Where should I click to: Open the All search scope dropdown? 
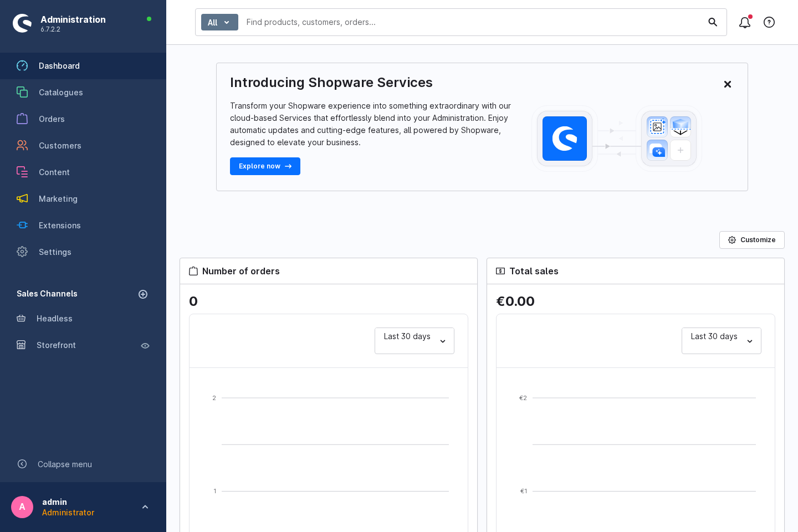(x=219, y=22)
